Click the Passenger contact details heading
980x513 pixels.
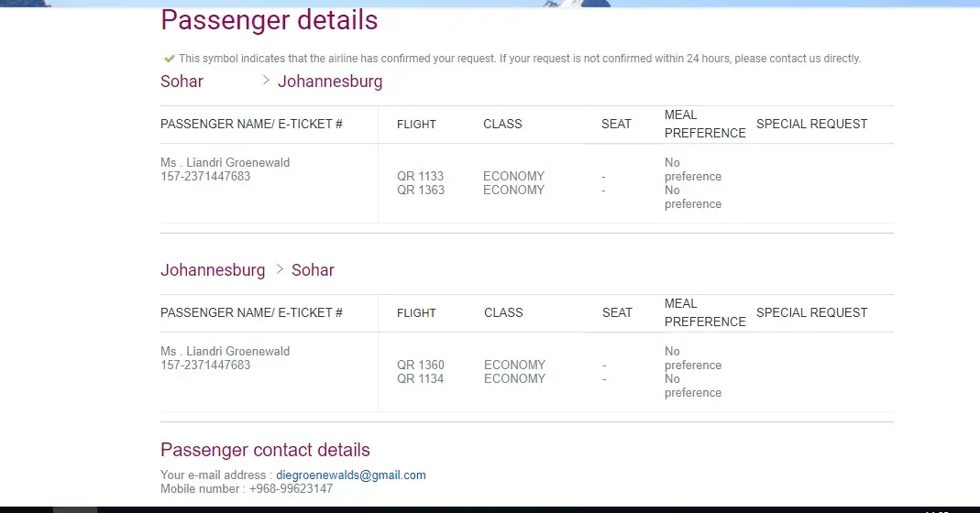click(265, 450)
